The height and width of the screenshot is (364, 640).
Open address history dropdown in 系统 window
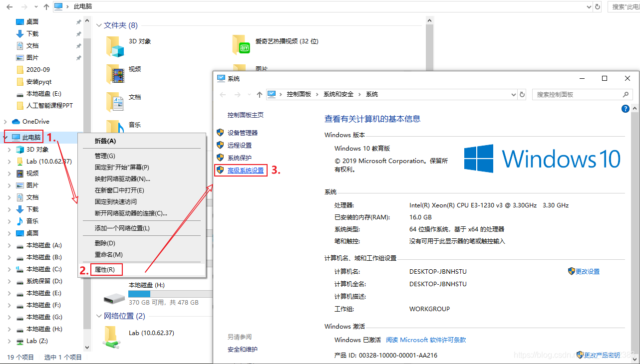514,94
